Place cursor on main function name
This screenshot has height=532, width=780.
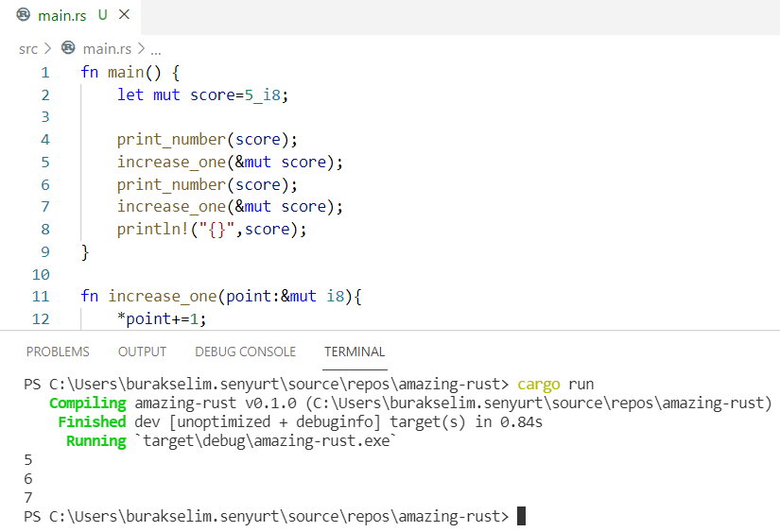[126, 73]
